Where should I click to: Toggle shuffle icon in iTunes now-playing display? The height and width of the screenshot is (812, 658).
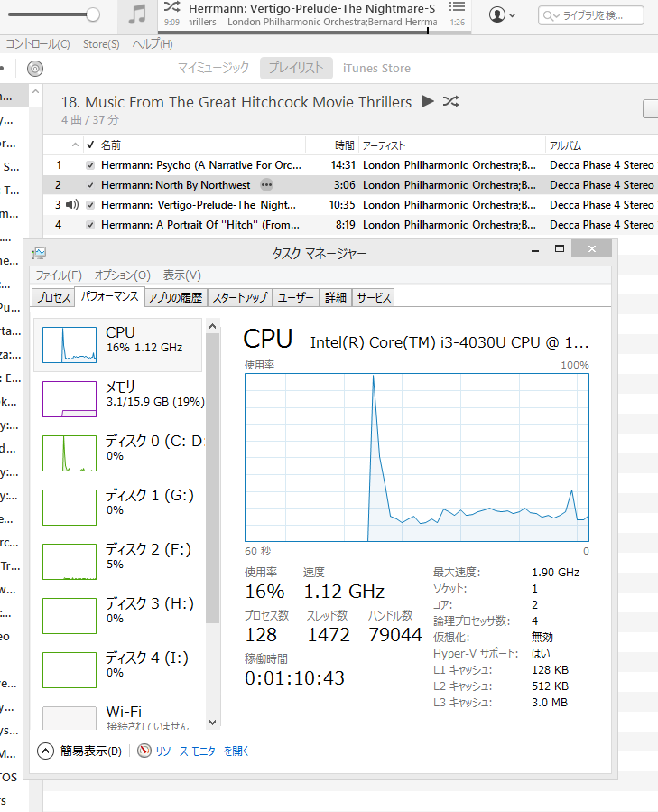click(x=171, y=7)
